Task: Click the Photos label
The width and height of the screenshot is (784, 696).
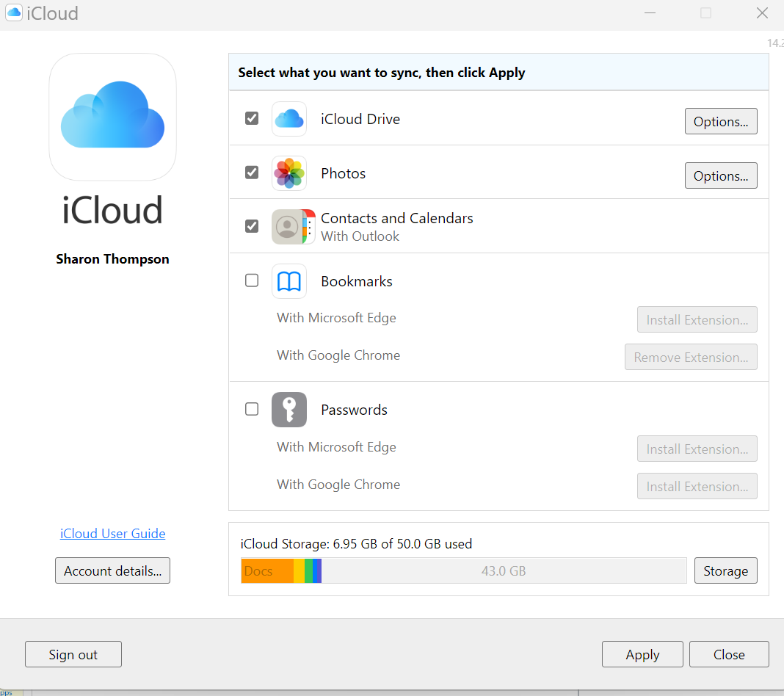Action: [x=343, y=173]
